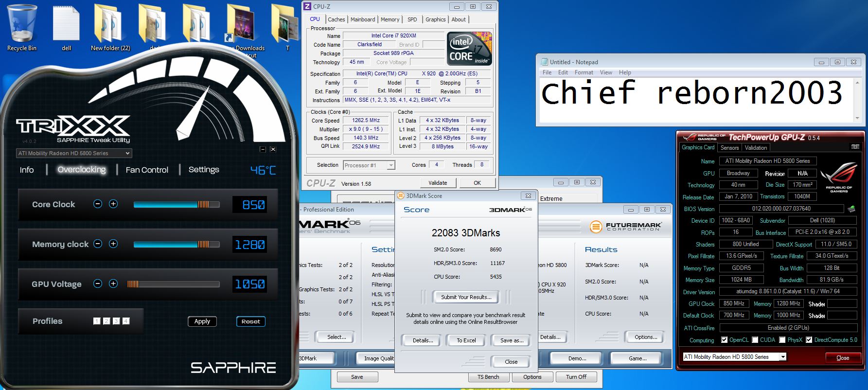Decrease Memory clock with the minus icon

[98, 244]
